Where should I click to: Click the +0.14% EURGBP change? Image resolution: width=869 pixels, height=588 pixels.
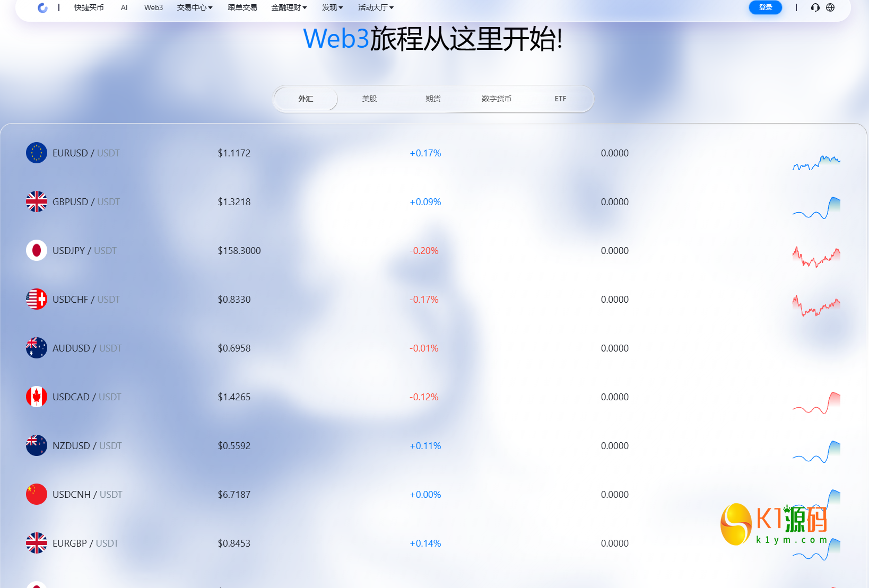[425, 543]
